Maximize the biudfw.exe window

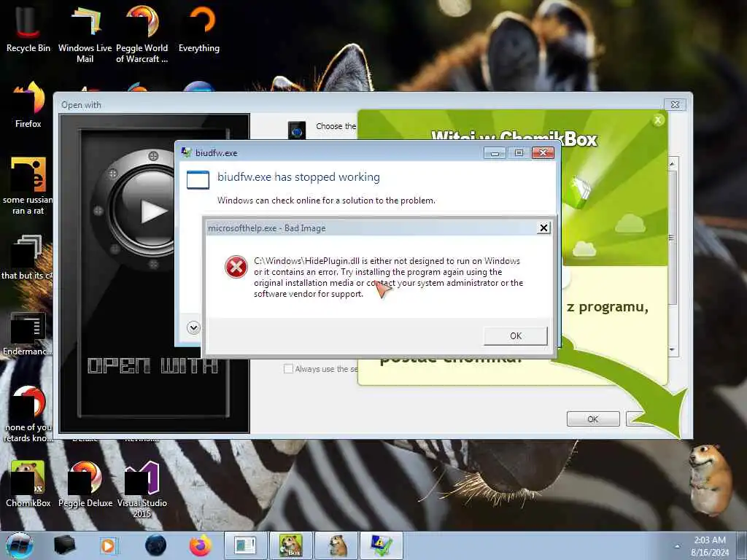click(x=519, y=153)
